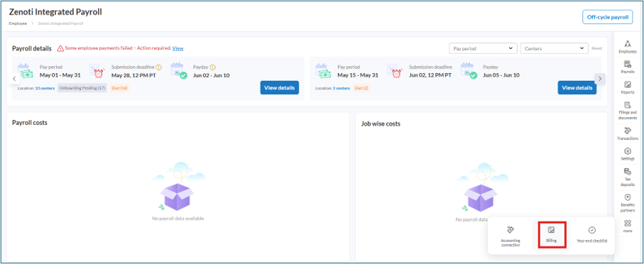
Task: Open the Pay period dropdown
Action: click(483, 48)
